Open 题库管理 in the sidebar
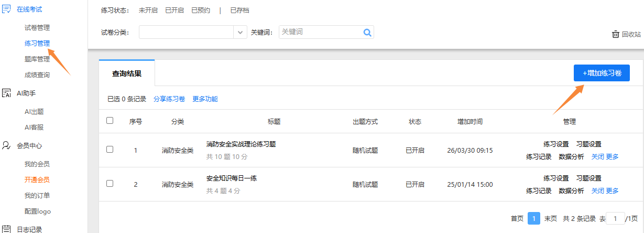 37,59
